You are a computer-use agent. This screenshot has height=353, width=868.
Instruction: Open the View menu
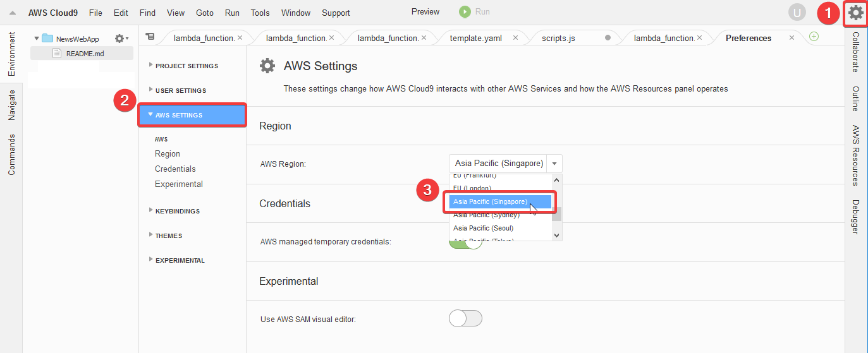click(176, 13)
